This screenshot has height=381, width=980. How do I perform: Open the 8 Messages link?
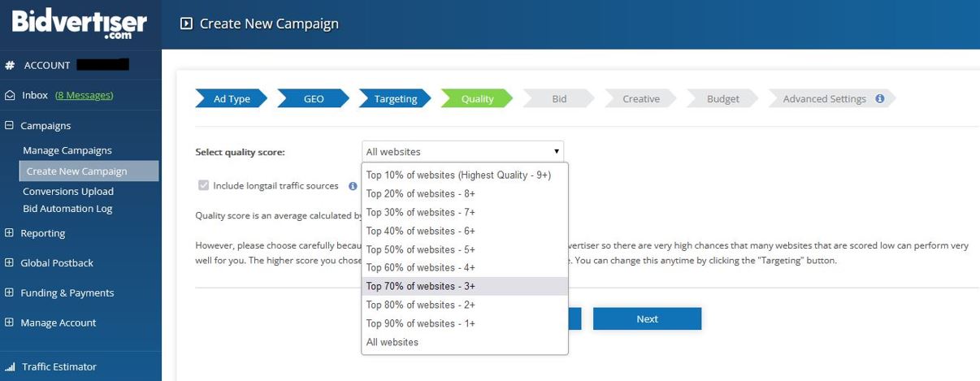pos(84,95)
